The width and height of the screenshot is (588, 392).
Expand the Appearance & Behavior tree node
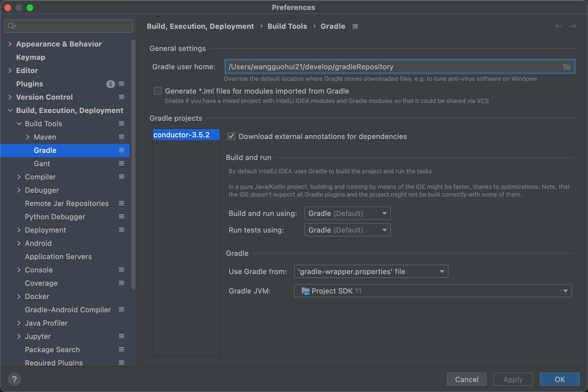[x=10, y=44]
